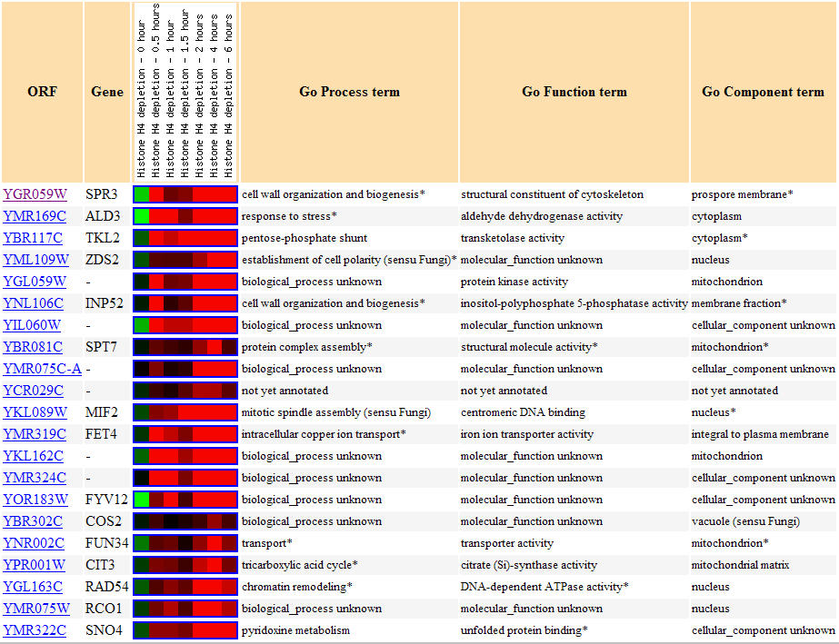Open the YMR322C link for SNO4
The height and width of the screenshot is (644, 839).
35,630
